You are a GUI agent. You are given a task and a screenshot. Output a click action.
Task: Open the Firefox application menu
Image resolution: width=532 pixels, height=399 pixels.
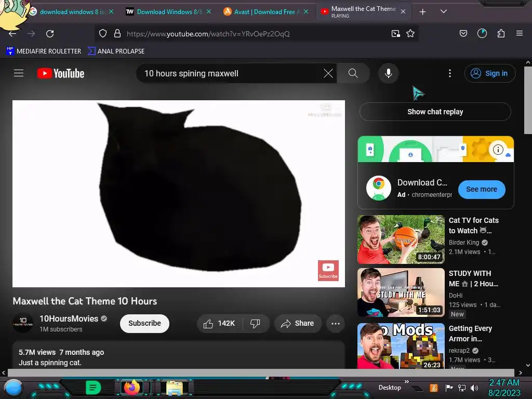pyautogui.click(x=520, y=33)
